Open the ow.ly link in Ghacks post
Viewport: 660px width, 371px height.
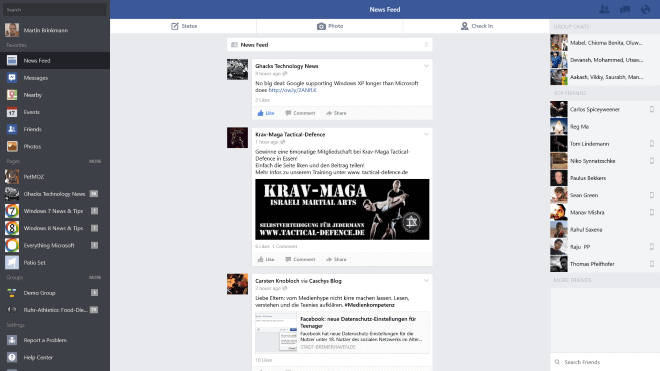coord(293,90)
